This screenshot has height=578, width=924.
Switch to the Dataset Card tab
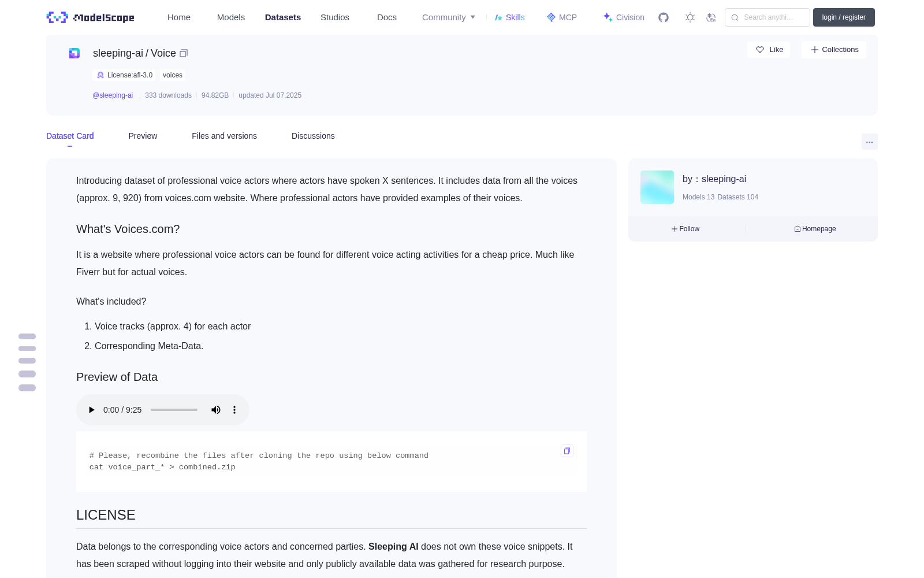point(70,136)
